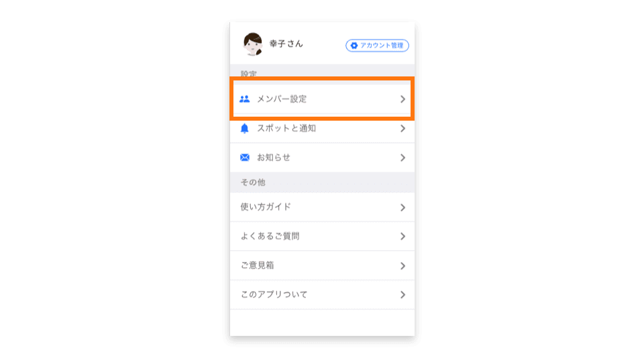
Task: Click chevron arrow beside お知らせ
Action: (x=402, y=158)
